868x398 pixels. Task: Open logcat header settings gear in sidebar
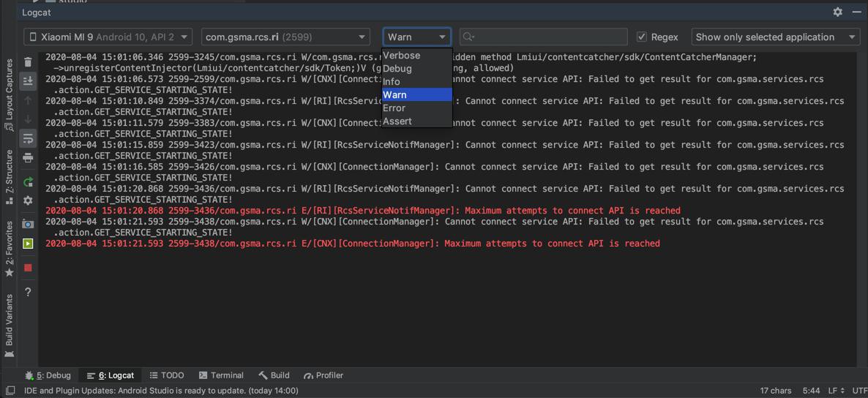point(28,201)
